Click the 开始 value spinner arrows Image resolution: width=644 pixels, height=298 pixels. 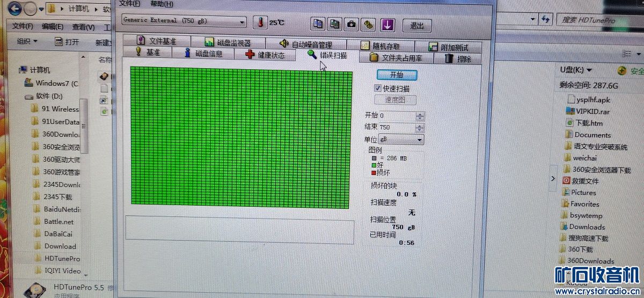click(420, 116)
